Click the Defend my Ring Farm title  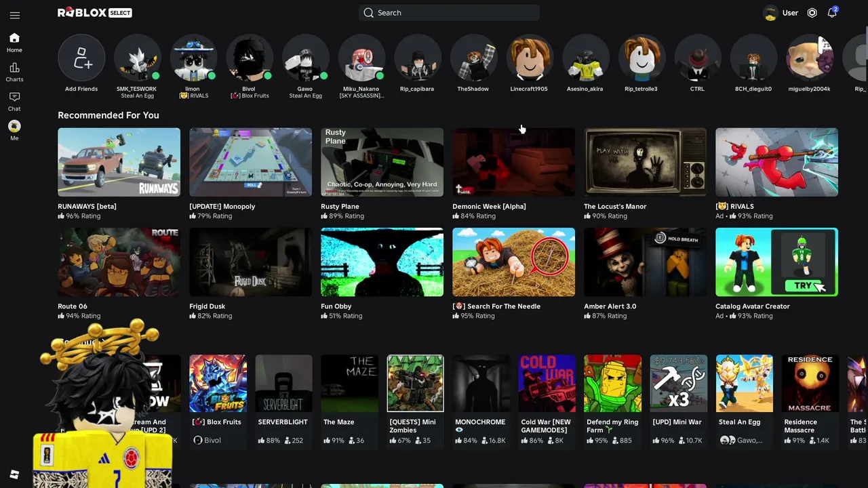[x=612, y=426]
